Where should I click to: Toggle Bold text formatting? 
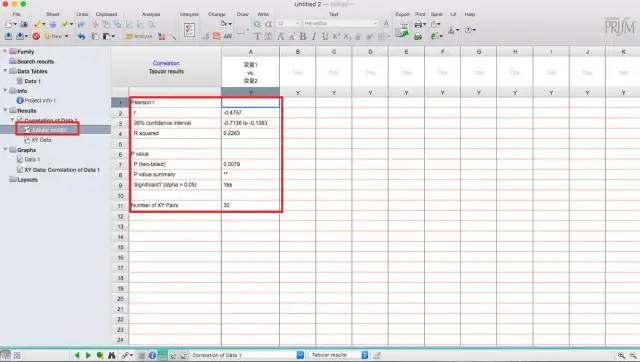point(303,36)
